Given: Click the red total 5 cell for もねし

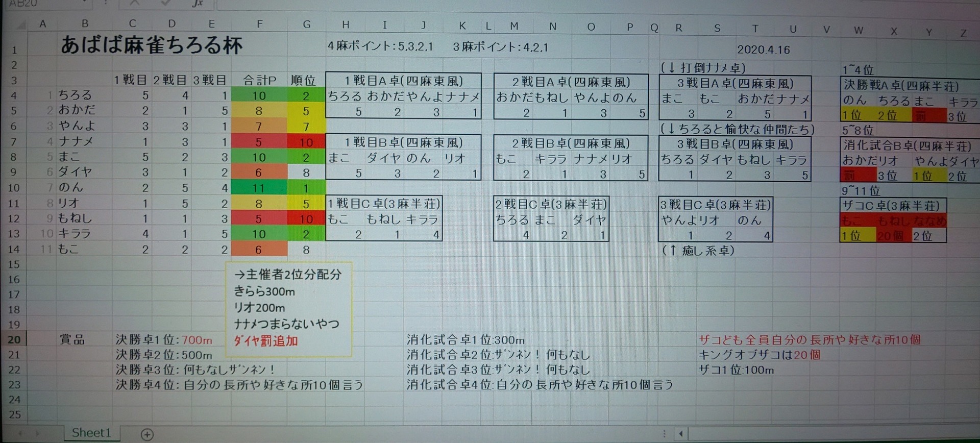Looking at the screenshot, I should click(x=259, y=218).
